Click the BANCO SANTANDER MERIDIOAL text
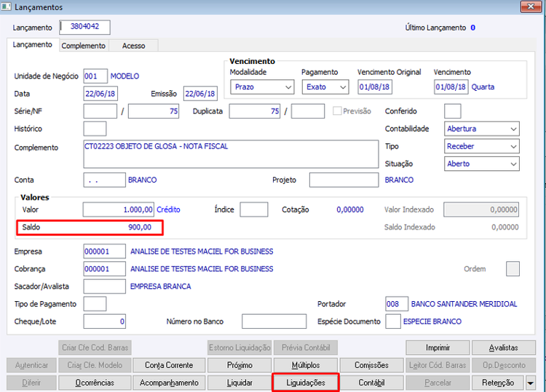This screenshot has width=546, height=392. (464, 304)
